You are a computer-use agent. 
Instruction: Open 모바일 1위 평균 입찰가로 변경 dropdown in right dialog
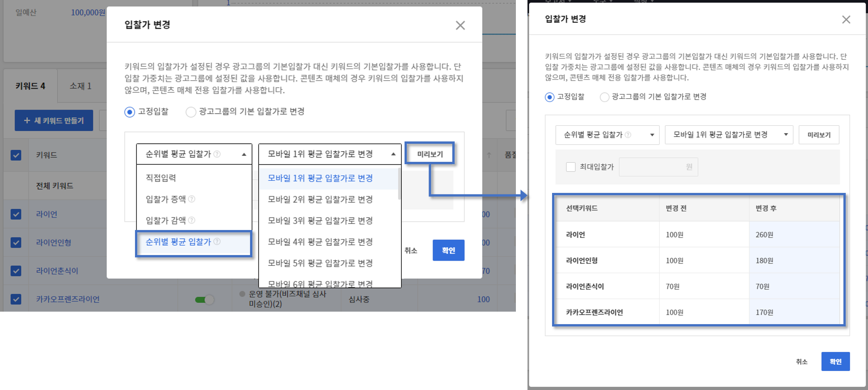(x=729, y=135)
